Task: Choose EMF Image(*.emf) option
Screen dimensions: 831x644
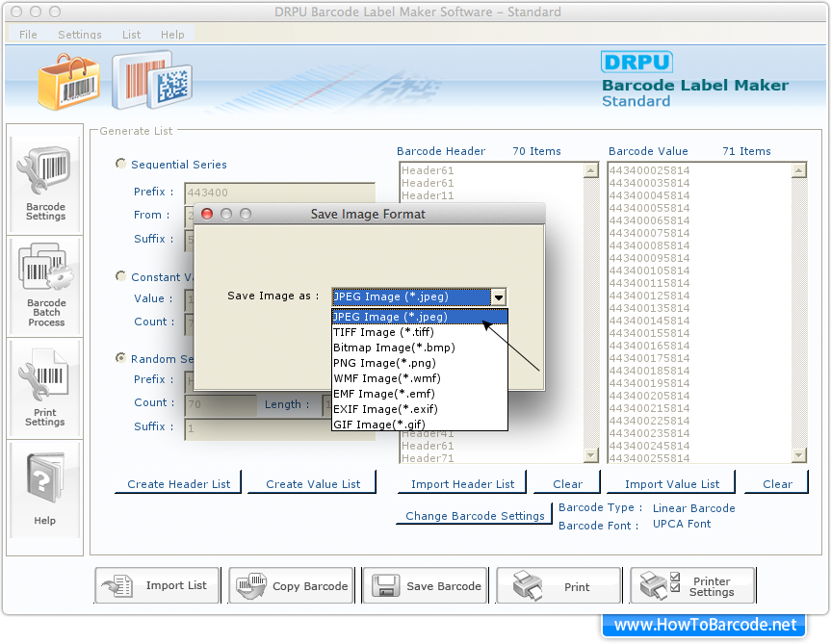Action: (420, 394)
